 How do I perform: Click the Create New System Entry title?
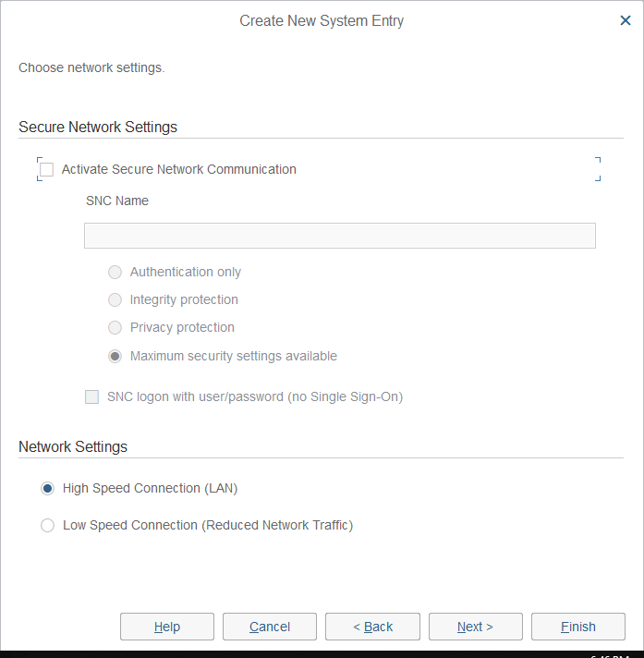322,20
